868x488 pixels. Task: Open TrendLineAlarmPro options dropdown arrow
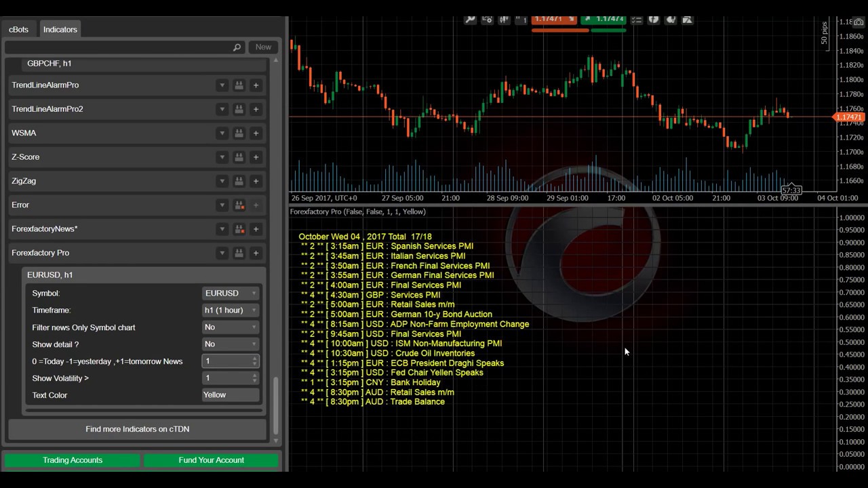222,85
